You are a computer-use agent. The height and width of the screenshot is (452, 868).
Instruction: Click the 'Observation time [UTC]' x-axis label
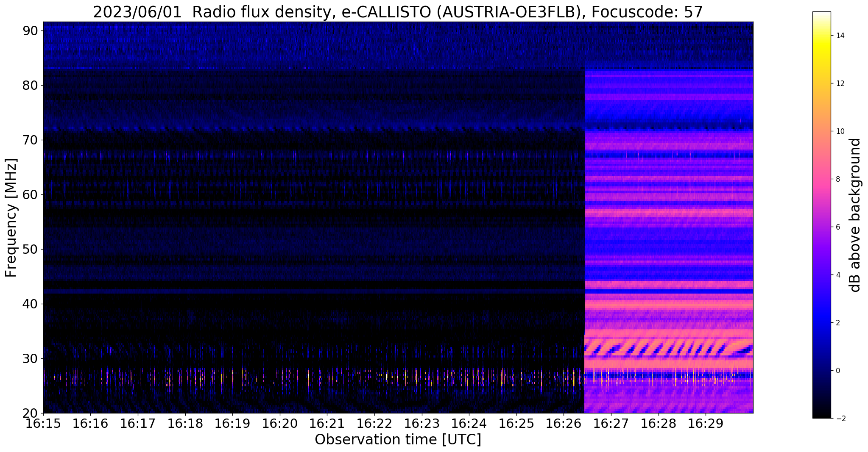398,440
